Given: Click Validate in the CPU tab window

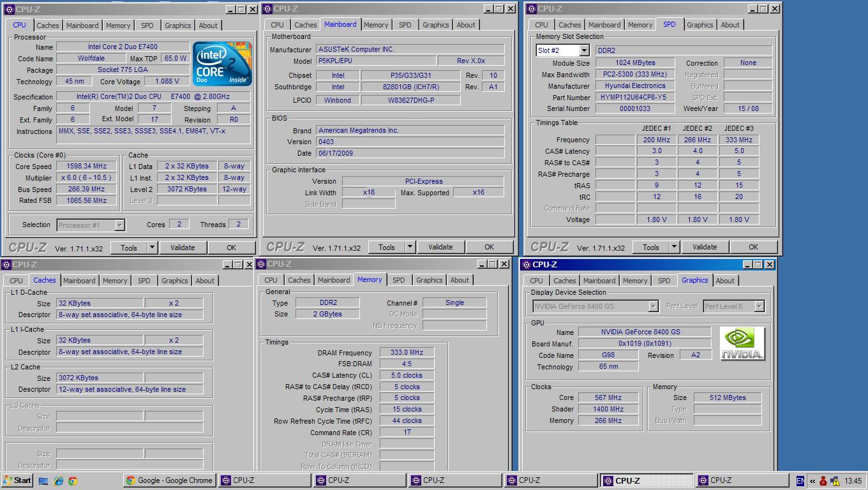Looking at the screenshot, I should tap(183, 248).
